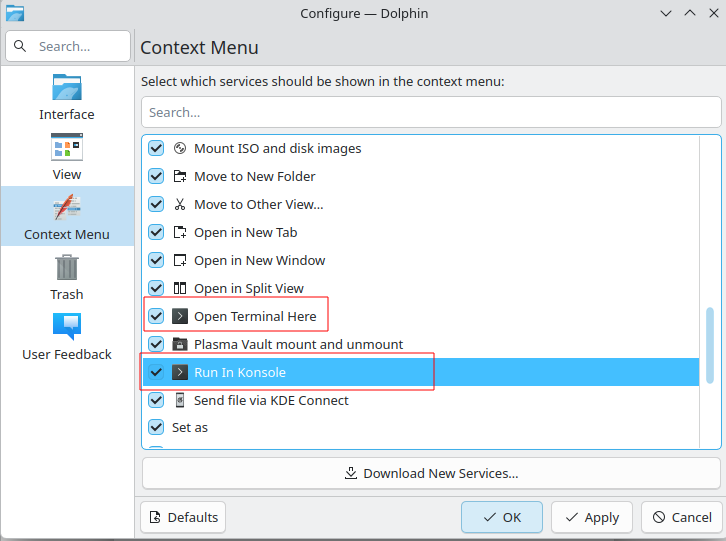Select the Context Menu category icon
Image resolution: width=726 pixels, height=541 pixels.
[x=67, y=208]
